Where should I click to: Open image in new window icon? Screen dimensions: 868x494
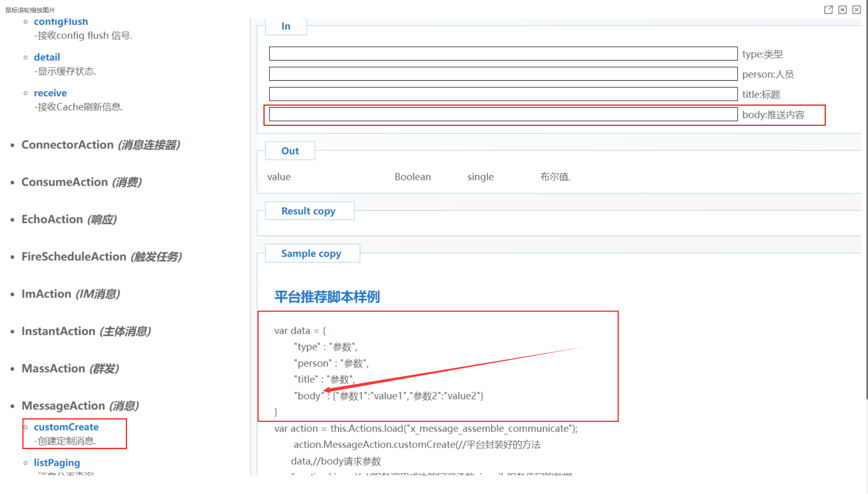[x=828, y=10]
